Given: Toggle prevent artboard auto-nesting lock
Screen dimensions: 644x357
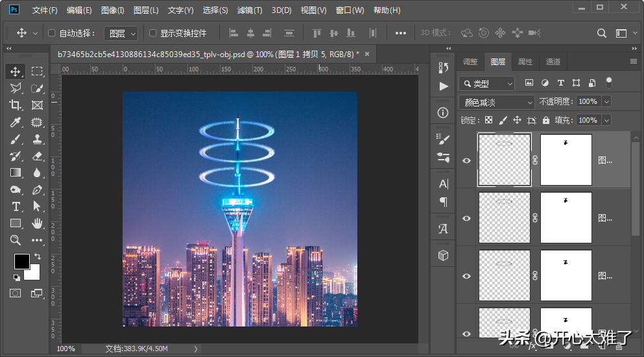Looking at the screenshot, I should (x=531, y=120).
